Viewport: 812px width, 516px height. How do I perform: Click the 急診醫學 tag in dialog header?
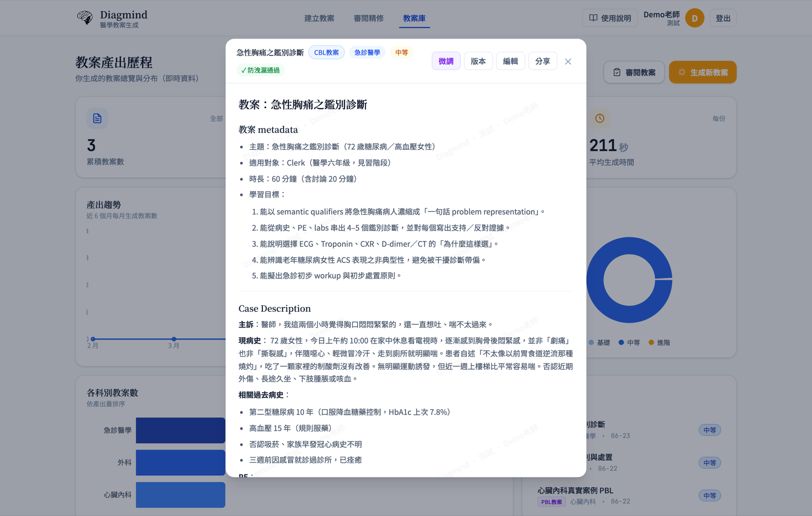(x=367, y=53)
